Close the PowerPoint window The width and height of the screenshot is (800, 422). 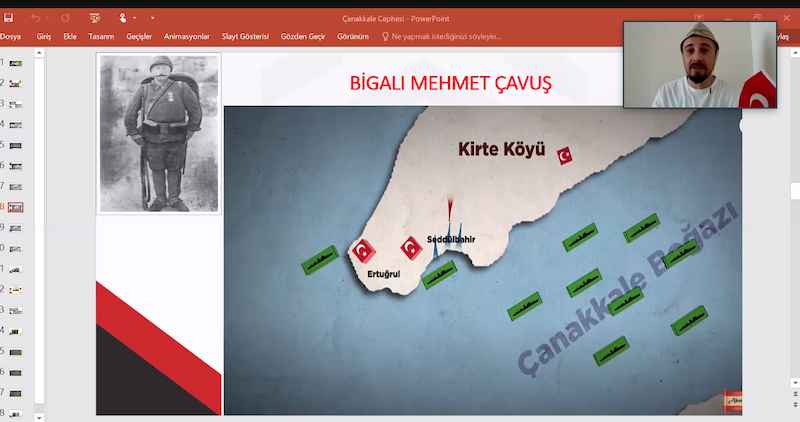[x=788, y=18]
